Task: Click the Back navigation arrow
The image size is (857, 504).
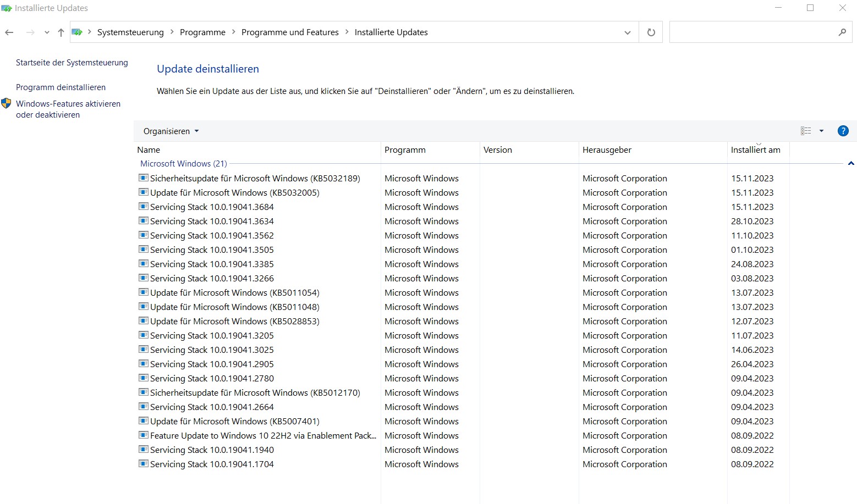Action: tap(9, 32)
